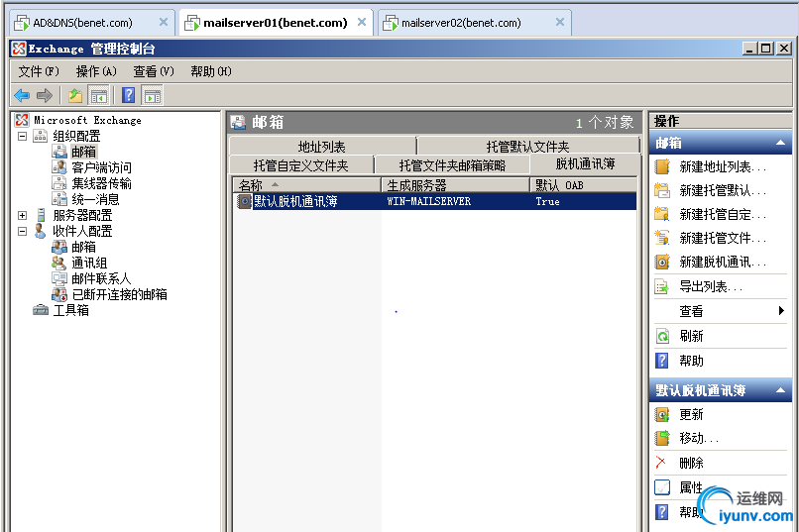Sort by the 生成服务器 column header
799x532 pixels.
[x=456, y=185]
